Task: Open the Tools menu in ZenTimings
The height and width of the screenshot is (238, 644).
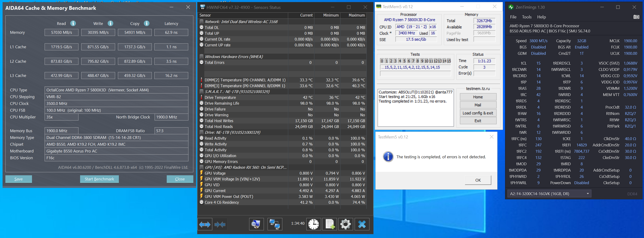Action: (x=527, y=17)
